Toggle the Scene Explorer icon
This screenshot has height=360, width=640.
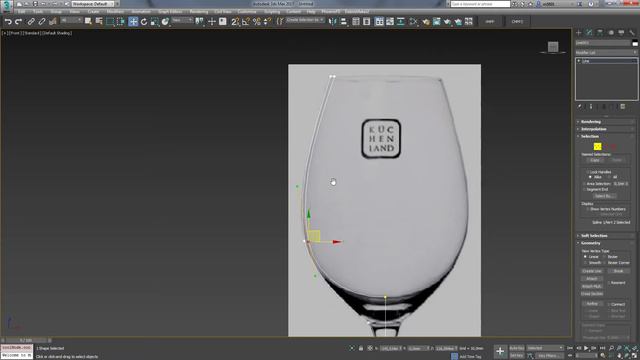coord(356,22)
